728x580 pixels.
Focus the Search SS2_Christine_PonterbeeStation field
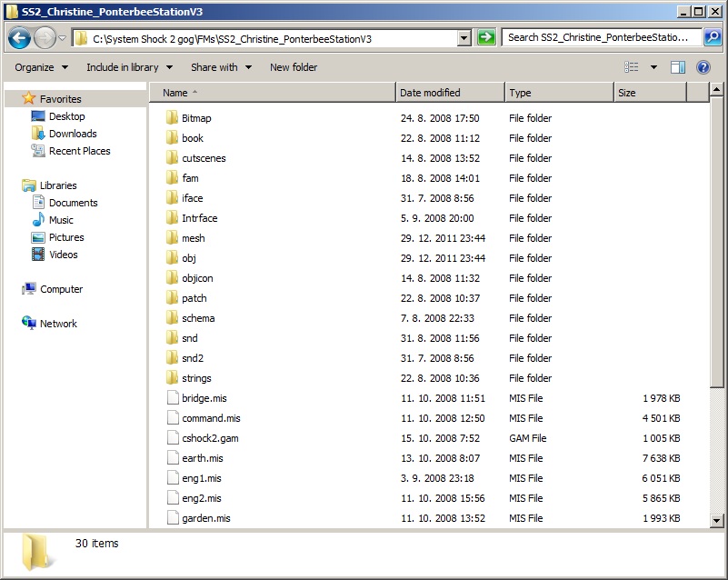click(602, 37)
